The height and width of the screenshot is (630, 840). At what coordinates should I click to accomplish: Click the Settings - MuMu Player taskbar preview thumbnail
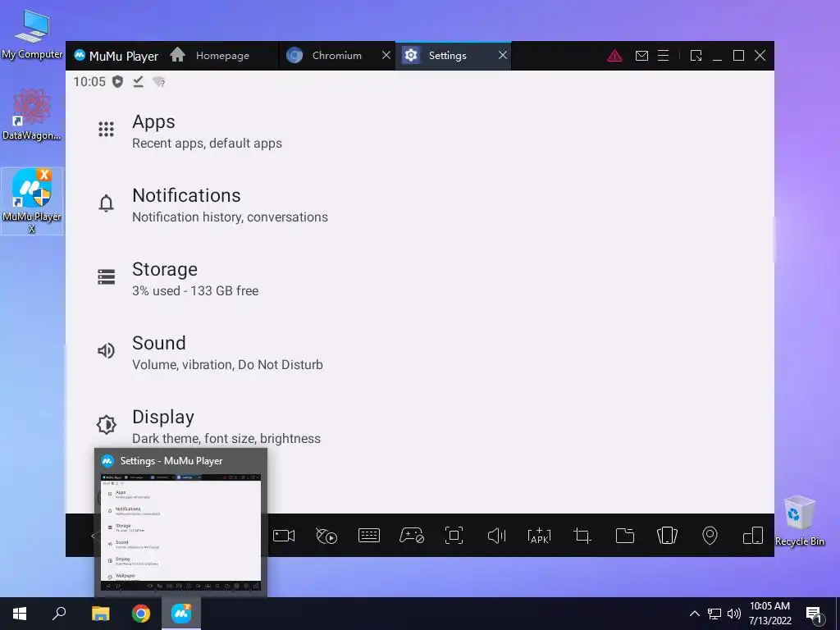click(x=180, y=523)
